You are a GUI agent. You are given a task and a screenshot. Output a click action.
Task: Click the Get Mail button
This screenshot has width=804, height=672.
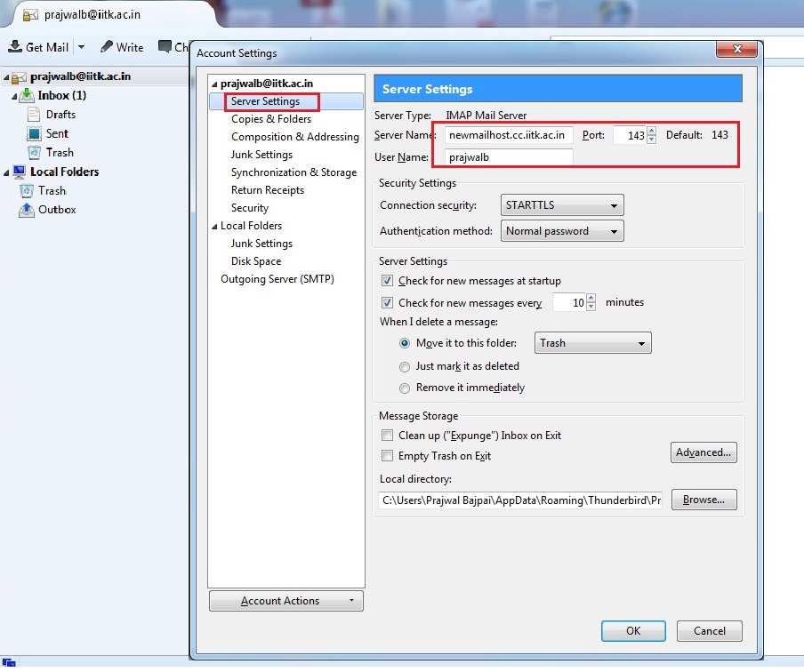pyautogui.click(x=39, y=47)
